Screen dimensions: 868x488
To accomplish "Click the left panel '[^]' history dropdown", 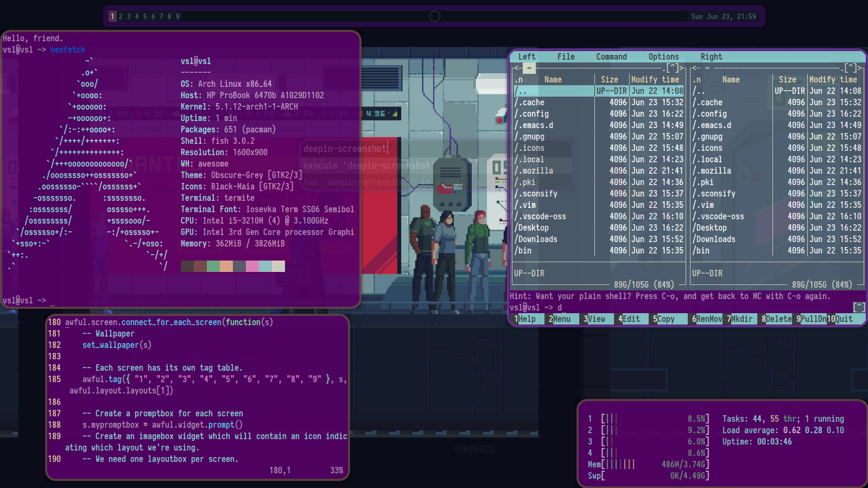I will 672,68.
